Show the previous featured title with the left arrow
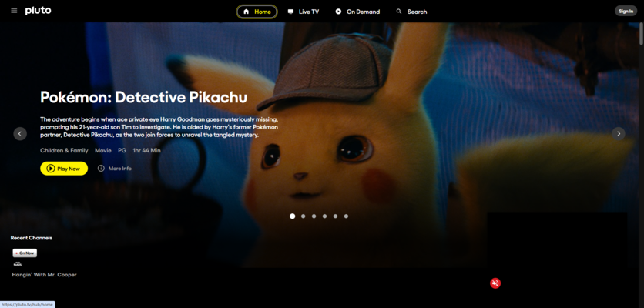This screenshot has width=644, height=308. 20,133
